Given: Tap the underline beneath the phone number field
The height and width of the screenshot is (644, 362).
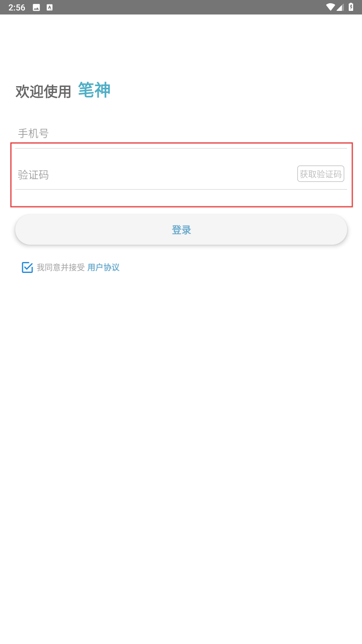Looking at the screenshot, I should point(181,148).
